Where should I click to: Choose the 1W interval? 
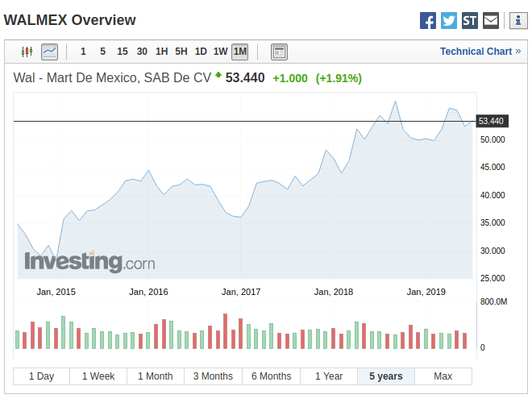point(220,52)
